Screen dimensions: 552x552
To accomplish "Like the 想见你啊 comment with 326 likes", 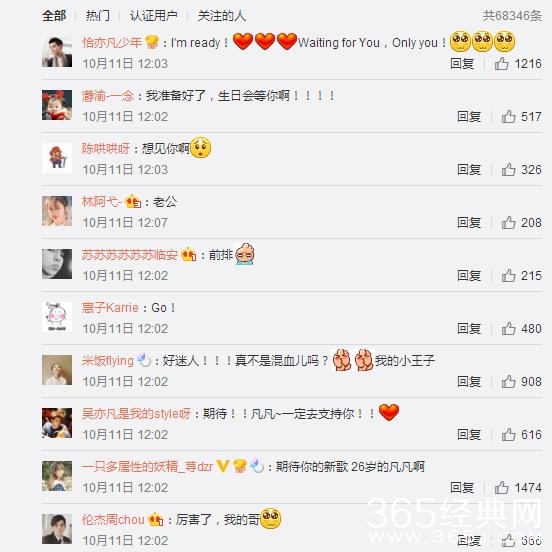I will point(508,170).
